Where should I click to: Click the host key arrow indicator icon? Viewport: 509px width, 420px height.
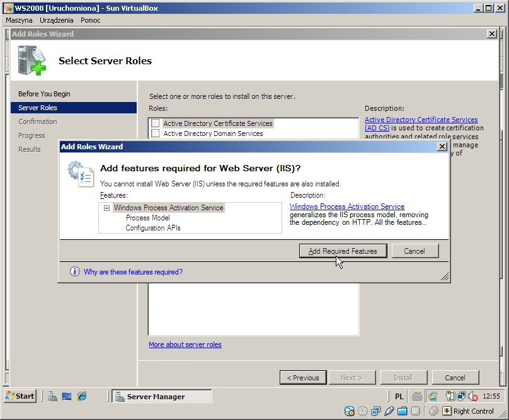pyautogui.click(x=447, y=411)
